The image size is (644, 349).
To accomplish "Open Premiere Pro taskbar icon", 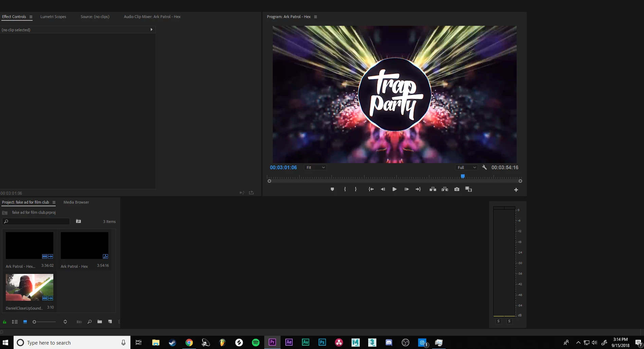I will pyautogui.click(x=272, y=342).
